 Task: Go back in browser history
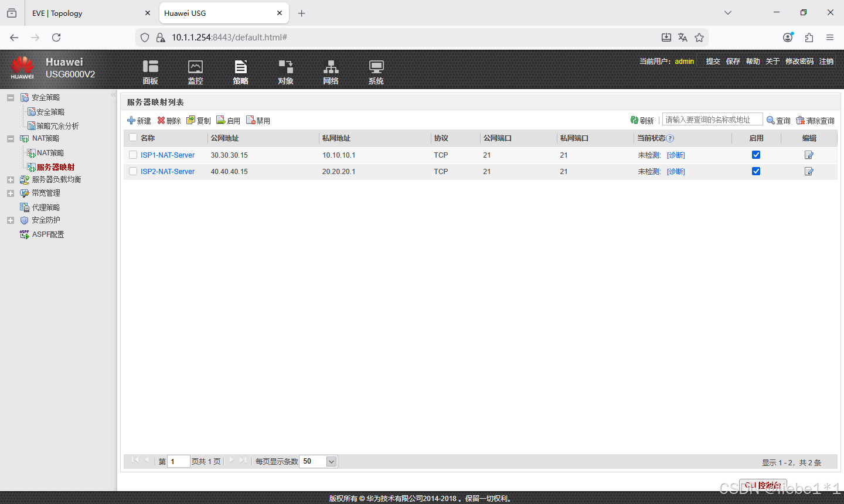point(14,38)
